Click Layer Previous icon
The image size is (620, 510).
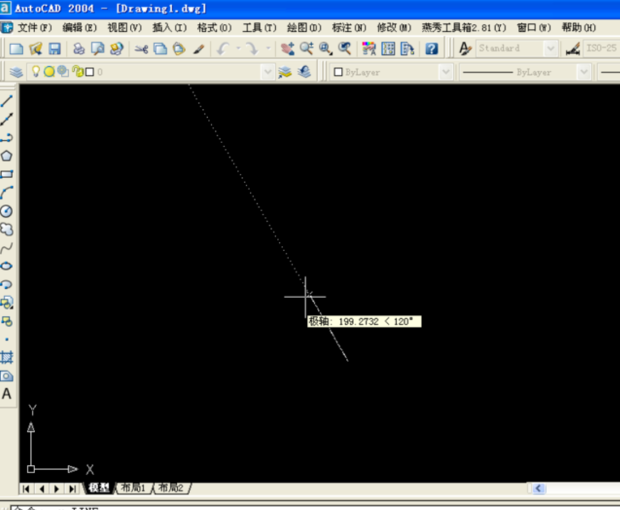coord(304,72)
